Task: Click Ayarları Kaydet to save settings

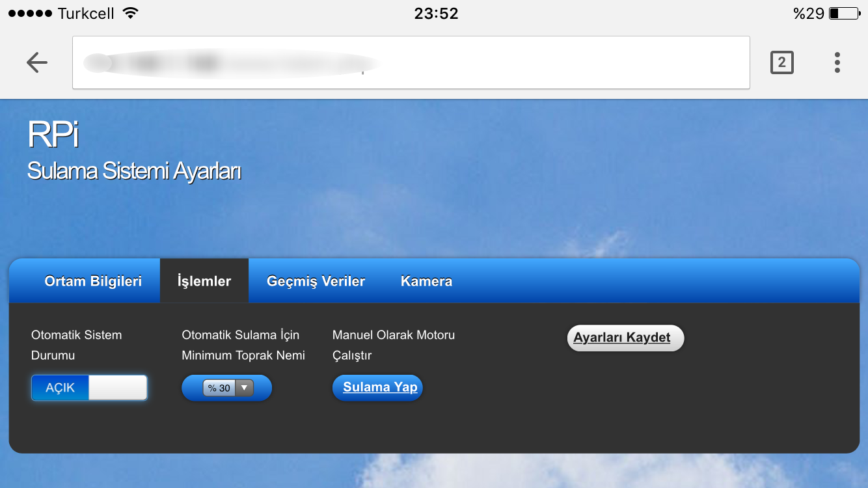Action: [x=625, y=338]
